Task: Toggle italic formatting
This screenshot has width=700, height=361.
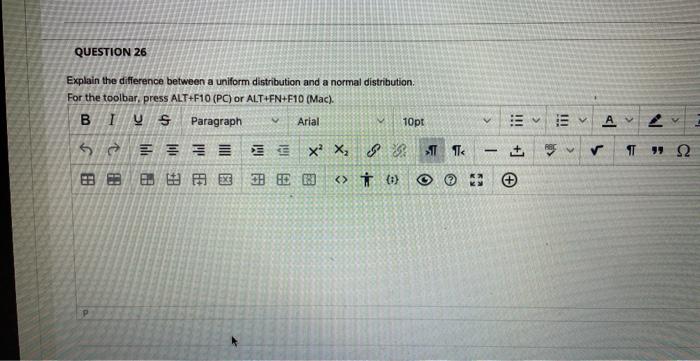Action: (112, 120)
